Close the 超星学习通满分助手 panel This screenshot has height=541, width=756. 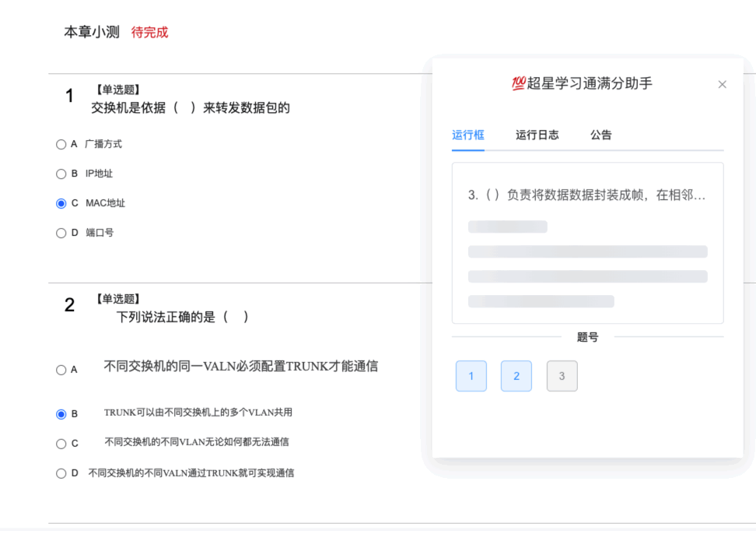point(722,84)
